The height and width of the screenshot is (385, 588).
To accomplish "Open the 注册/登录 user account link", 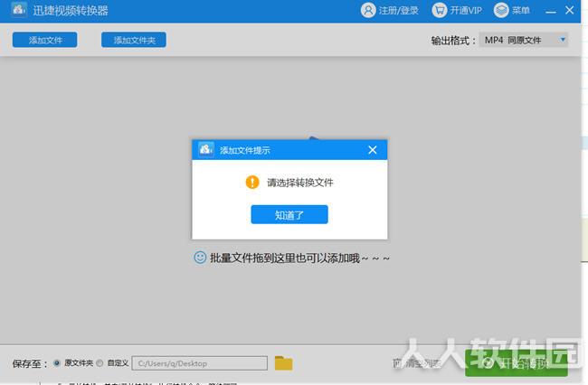I will (390, 10).
